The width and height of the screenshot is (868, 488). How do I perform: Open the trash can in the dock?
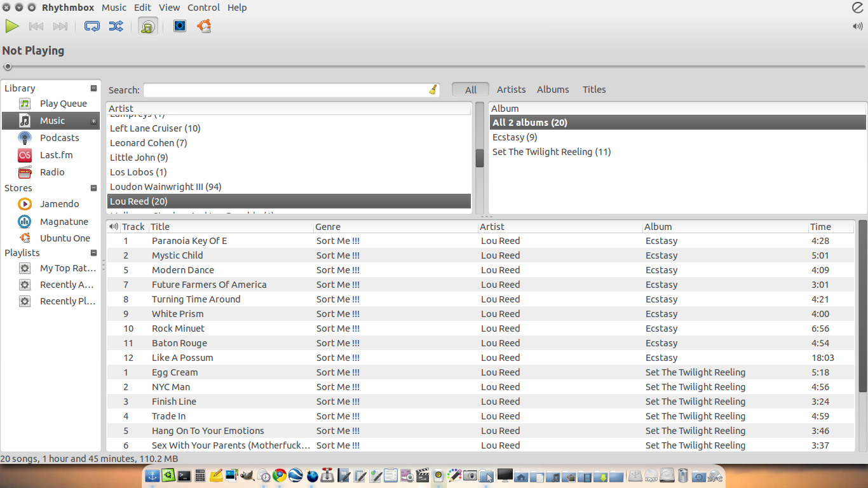(683, 475)
